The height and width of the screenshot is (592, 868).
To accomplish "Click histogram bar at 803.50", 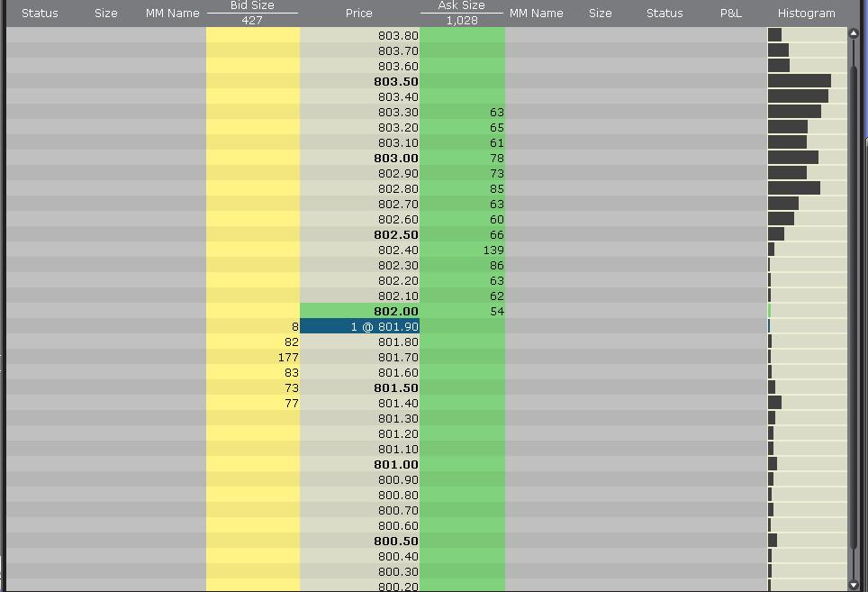I will click(800, 81).
